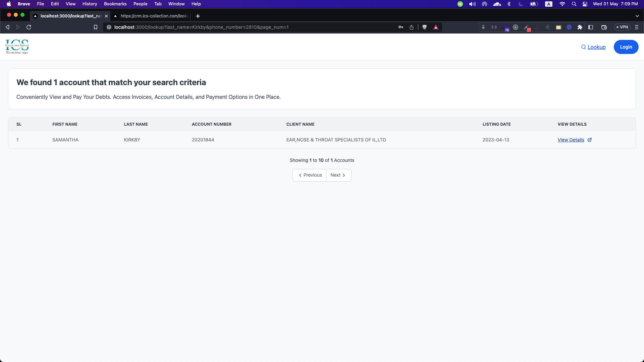Open the Bookmarks menu in menu bar

[x=115, y=4]
